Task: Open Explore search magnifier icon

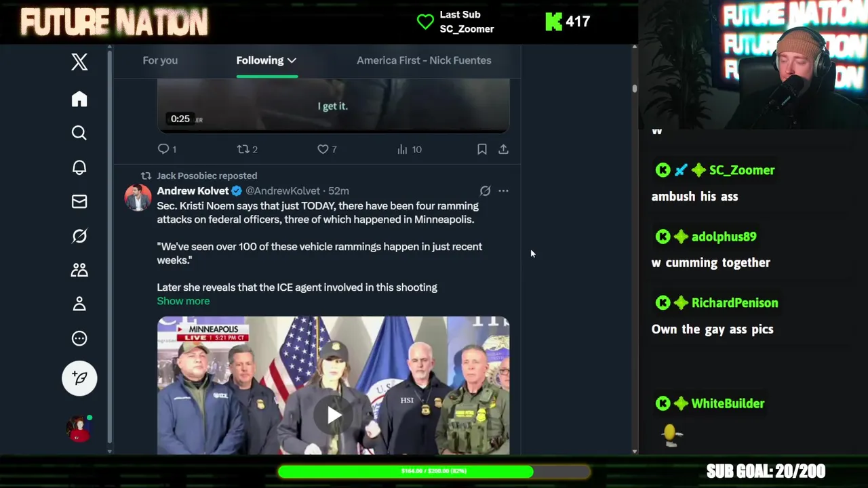Action: coord(79,133)
